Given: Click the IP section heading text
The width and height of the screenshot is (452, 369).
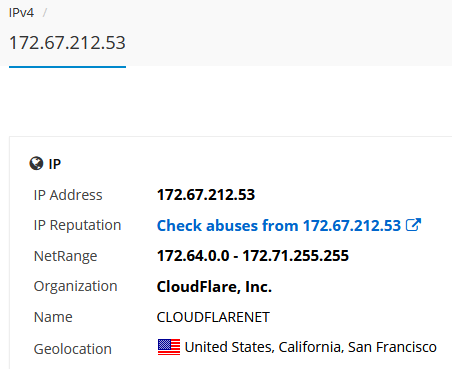Looking at the screenshot, I should [55, 164].
